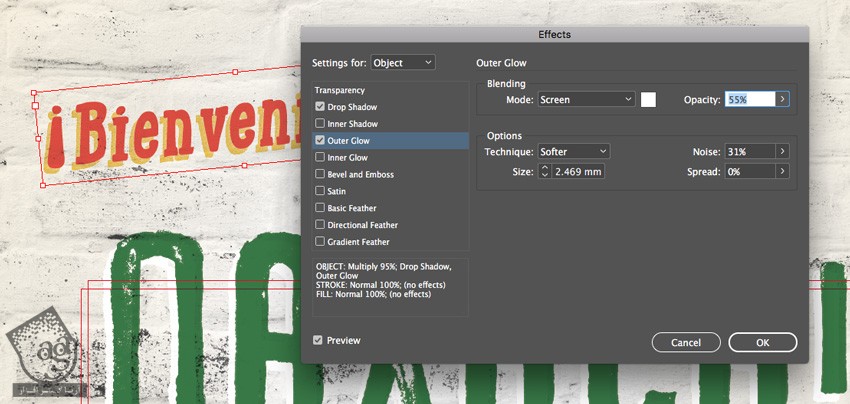Viewport: 850px width, 404px height.
Task: Open the blending Mode Screen dropdown
Action: point(586,99)
